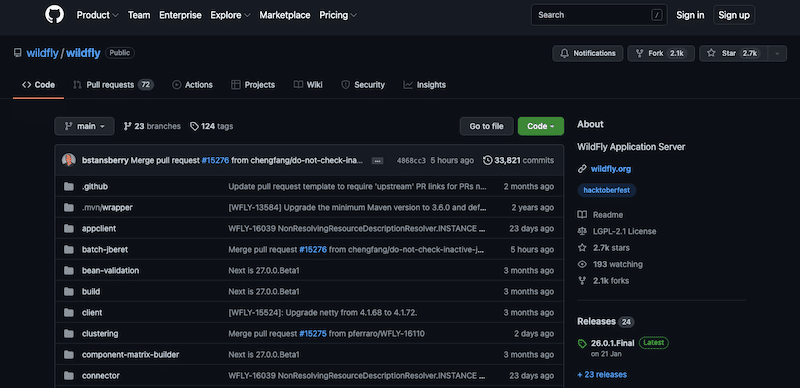
Task: View the 124 tags link
Action: tap(211, 126)
